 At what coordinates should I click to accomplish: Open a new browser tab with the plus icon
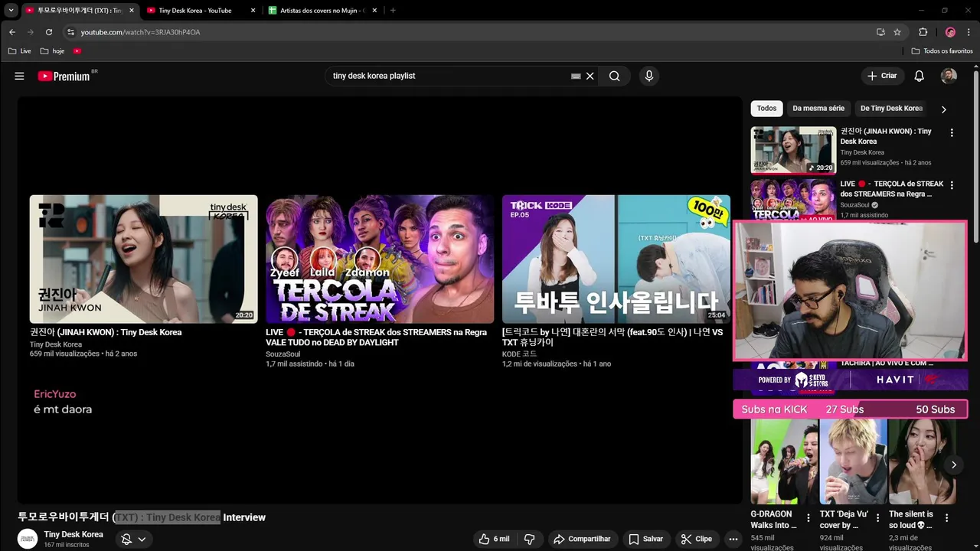[x=393, y=11]
